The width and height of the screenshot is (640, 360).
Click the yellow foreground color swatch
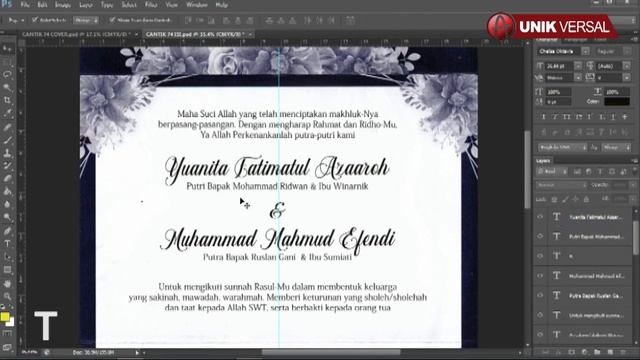4,317
